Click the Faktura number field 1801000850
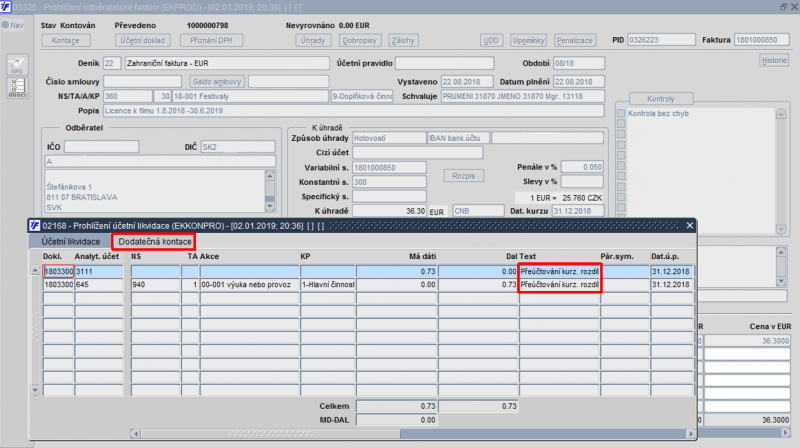 (762, 40)
